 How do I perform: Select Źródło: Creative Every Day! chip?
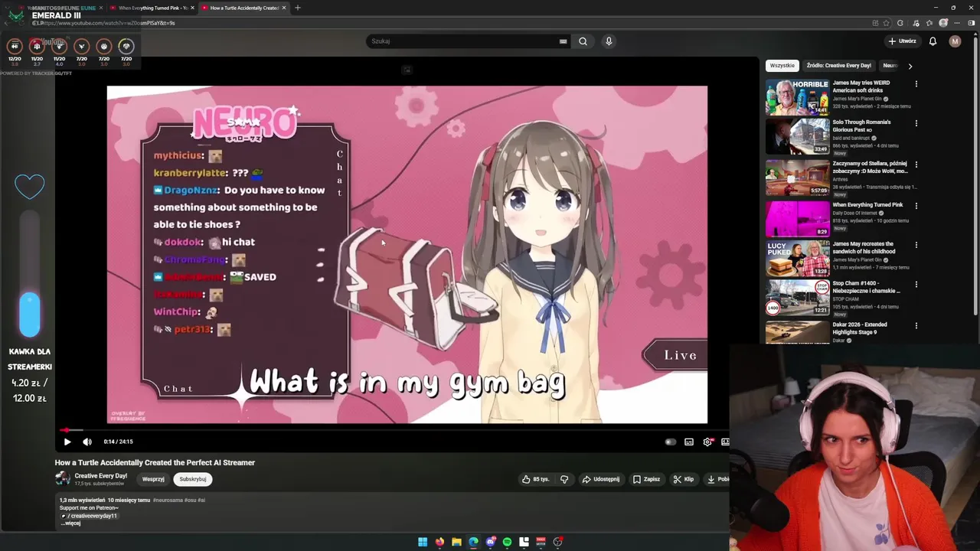tap(838, 66)
